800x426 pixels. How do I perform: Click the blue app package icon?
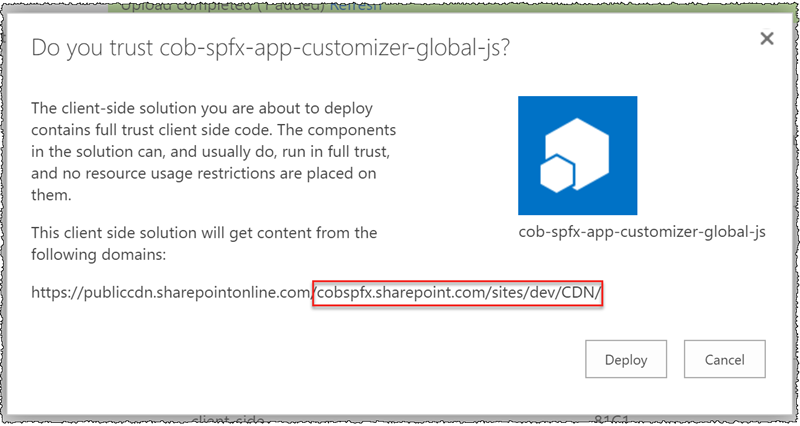578,155
